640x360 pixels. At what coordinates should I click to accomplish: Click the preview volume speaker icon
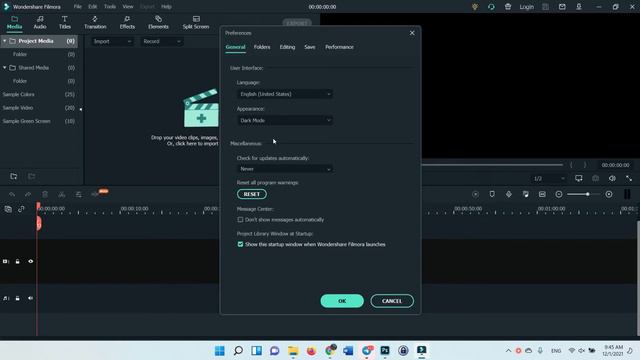pyautogui.click(x=612, y=178)
